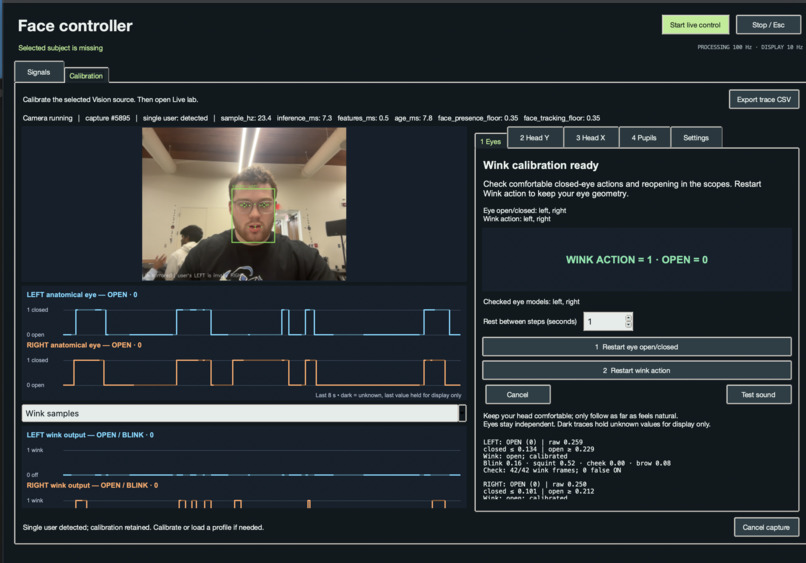Click 'Selected subject is missing' status text
806x563 pixels.
tap(61, 48)
